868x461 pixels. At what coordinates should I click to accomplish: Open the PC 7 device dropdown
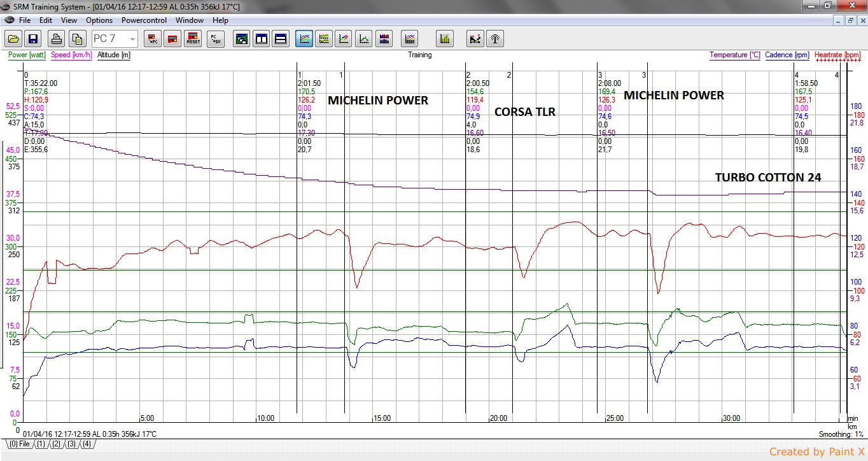click(115, 39)
